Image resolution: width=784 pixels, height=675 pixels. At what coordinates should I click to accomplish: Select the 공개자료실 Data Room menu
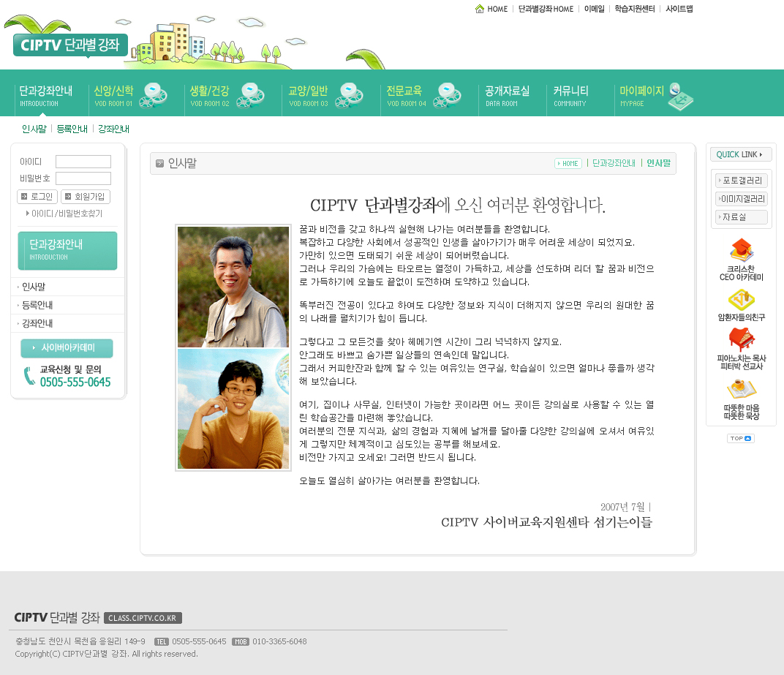[507, 95]
